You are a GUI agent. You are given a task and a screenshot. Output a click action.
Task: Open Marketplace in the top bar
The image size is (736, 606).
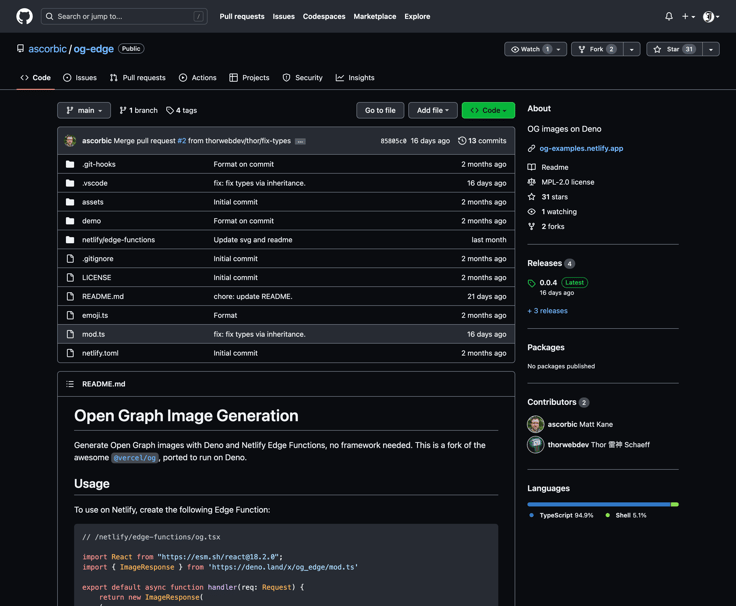click(375, 16)
